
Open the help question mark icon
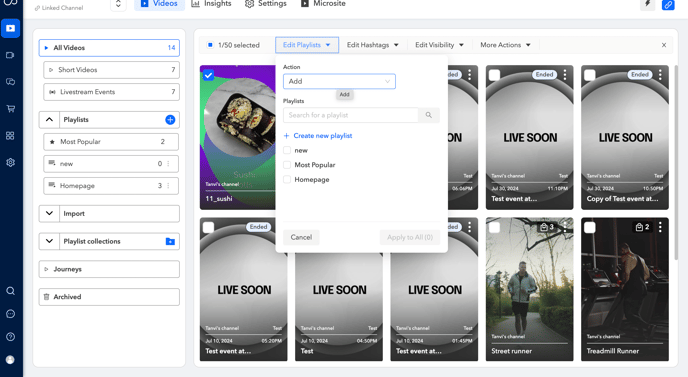pyautogui.click(x=11, y=337)
